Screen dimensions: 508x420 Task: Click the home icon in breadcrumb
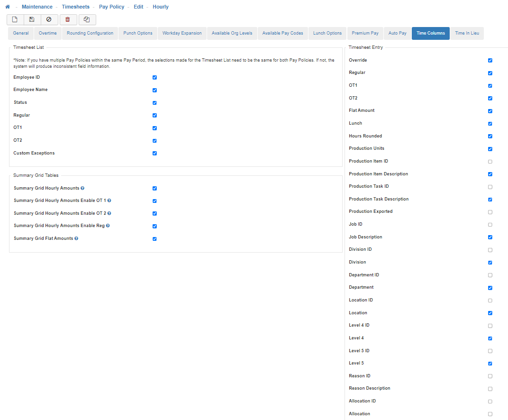(8, 7)
